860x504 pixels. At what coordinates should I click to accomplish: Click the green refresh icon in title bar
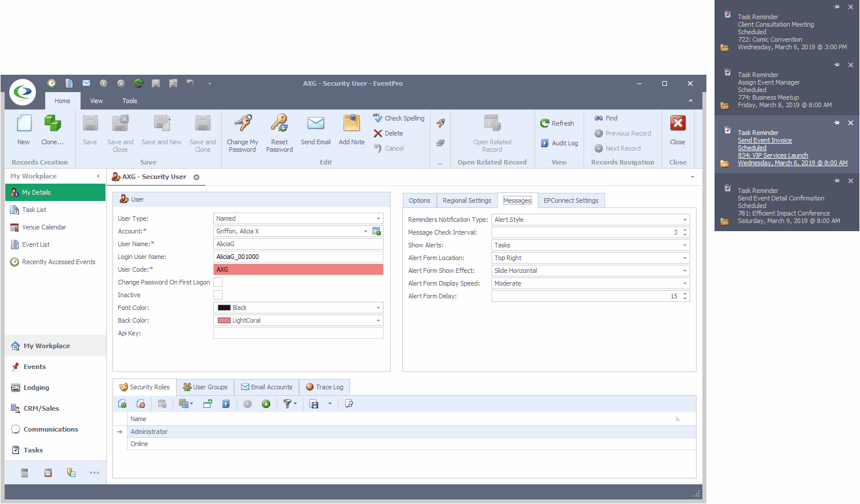pyautogui.click(x=139, y=83)
